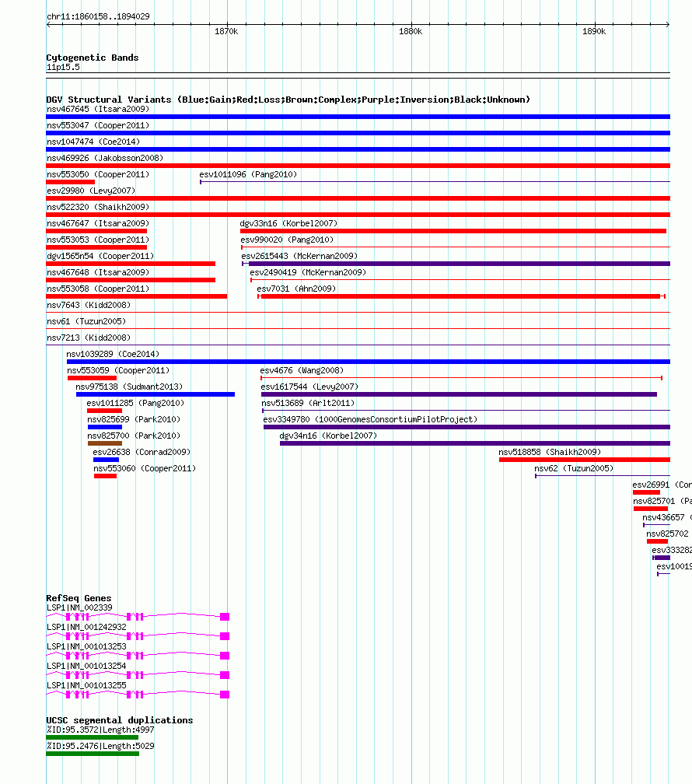The height and width of the screenshot is (784, 692).
Task: Click the left arrow of the ruler
Action: pos(48,25)
